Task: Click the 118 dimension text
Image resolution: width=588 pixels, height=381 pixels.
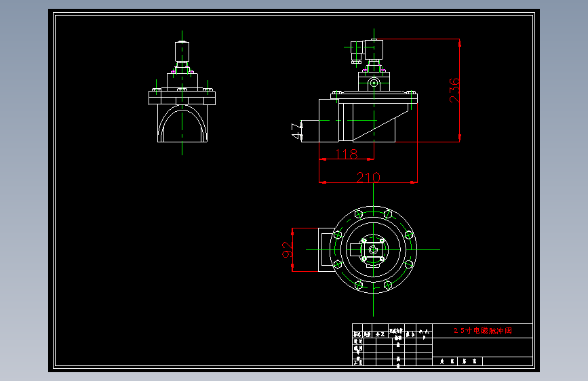Action: 347,154
